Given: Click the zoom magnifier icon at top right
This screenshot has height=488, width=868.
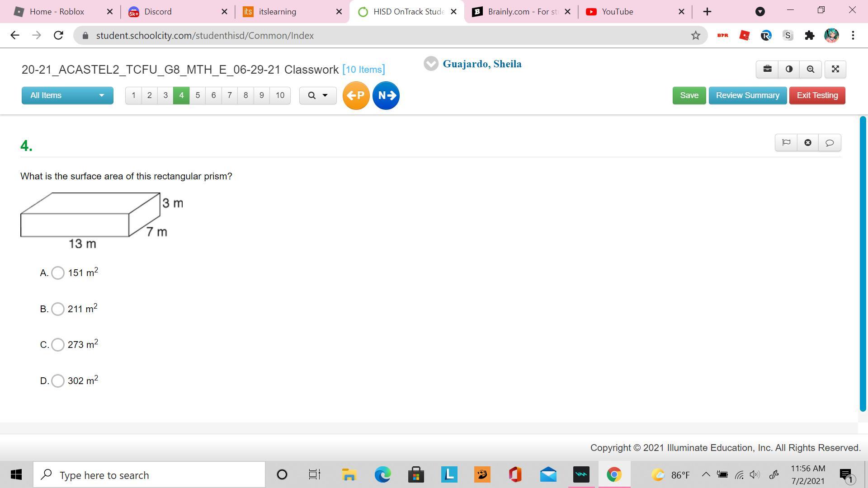Looking at the screenshot, I should (811, 69).
